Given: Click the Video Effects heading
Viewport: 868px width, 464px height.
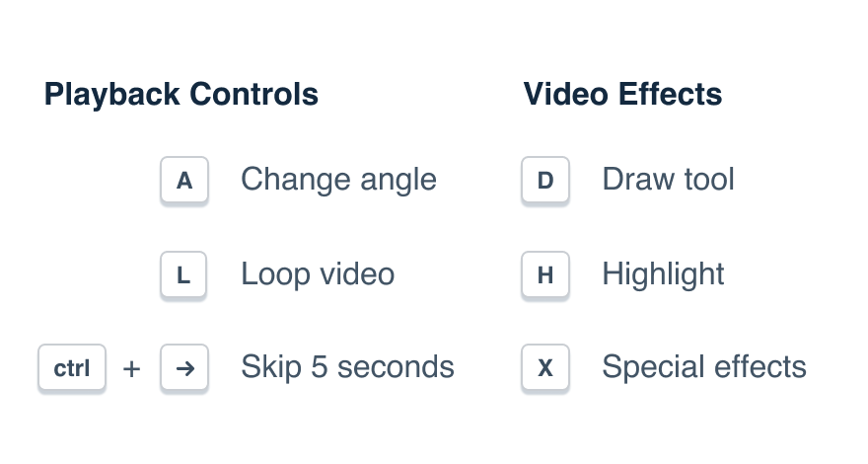Looking at the screenshot, I should click(x=622, y=95).
